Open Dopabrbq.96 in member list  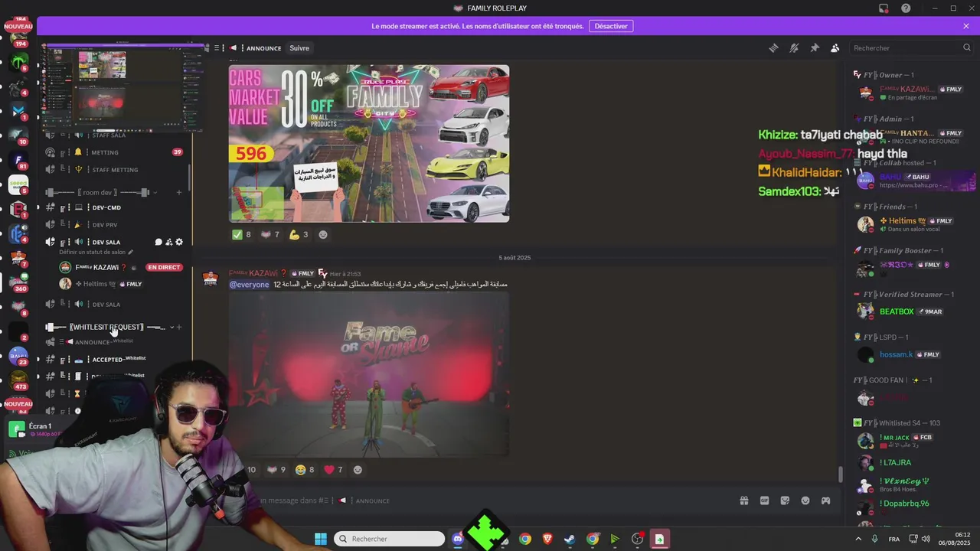tap(911, 504)
